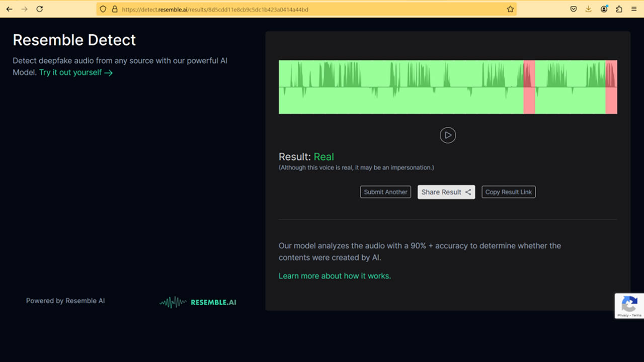Play the analyzed audio clip
Viewport: 644px width, 362px height.
[447, 135]
